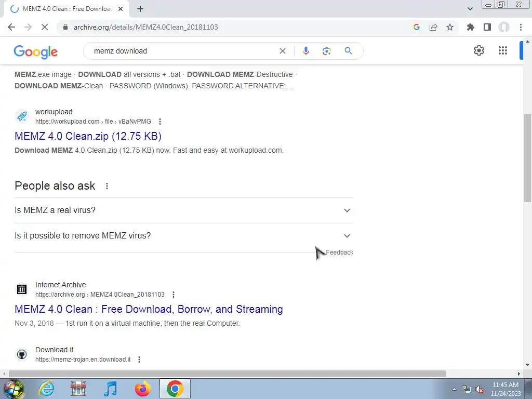Bookmark this tab with star icon

point(450,27)
